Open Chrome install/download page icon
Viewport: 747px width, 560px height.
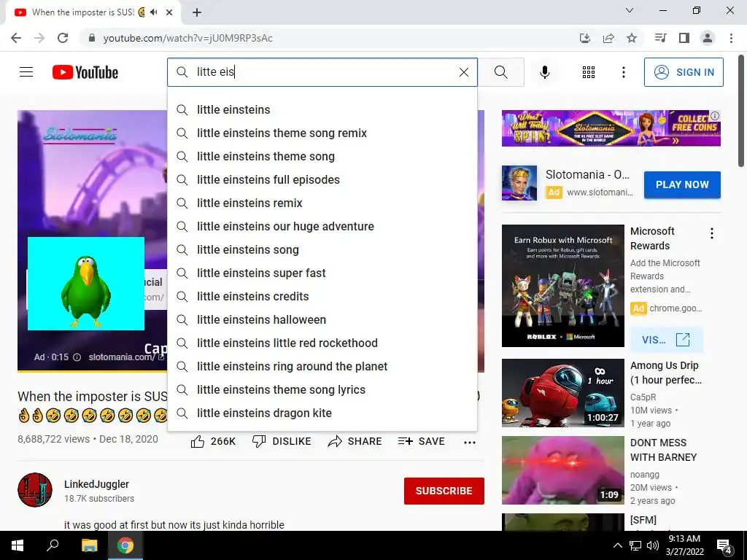[585, 38]
